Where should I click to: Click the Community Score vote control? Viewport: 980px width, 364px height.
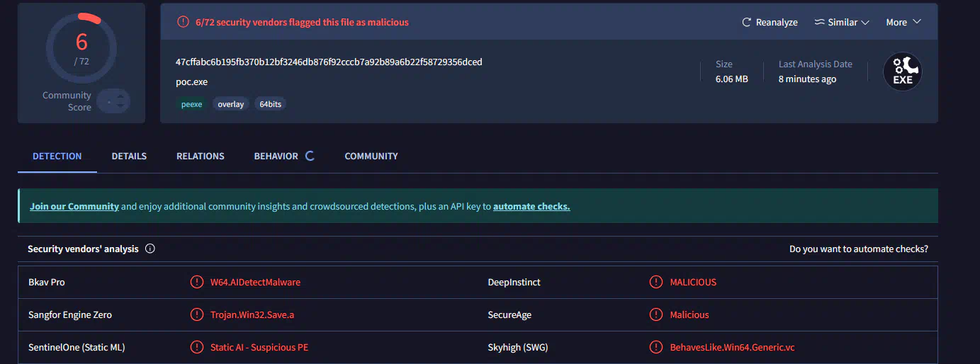click(x=114, y=101)
